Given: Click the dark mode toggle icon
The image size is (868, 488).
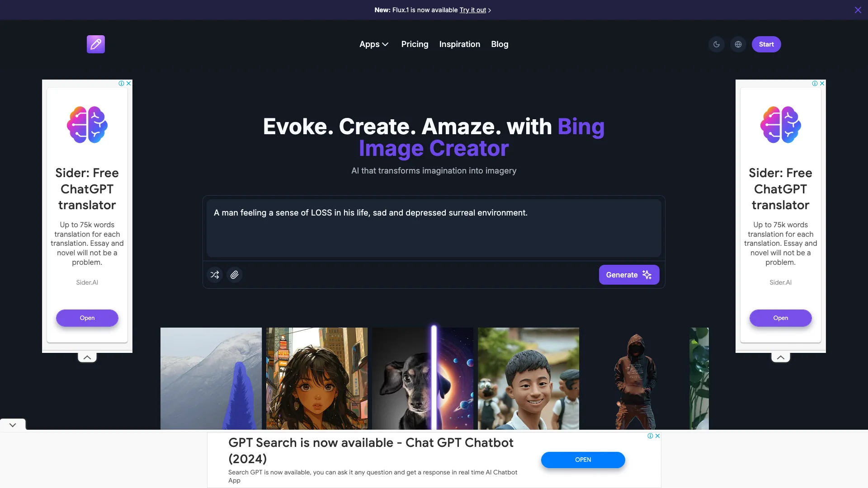Looking at the screenshot, I should (717, 44).
